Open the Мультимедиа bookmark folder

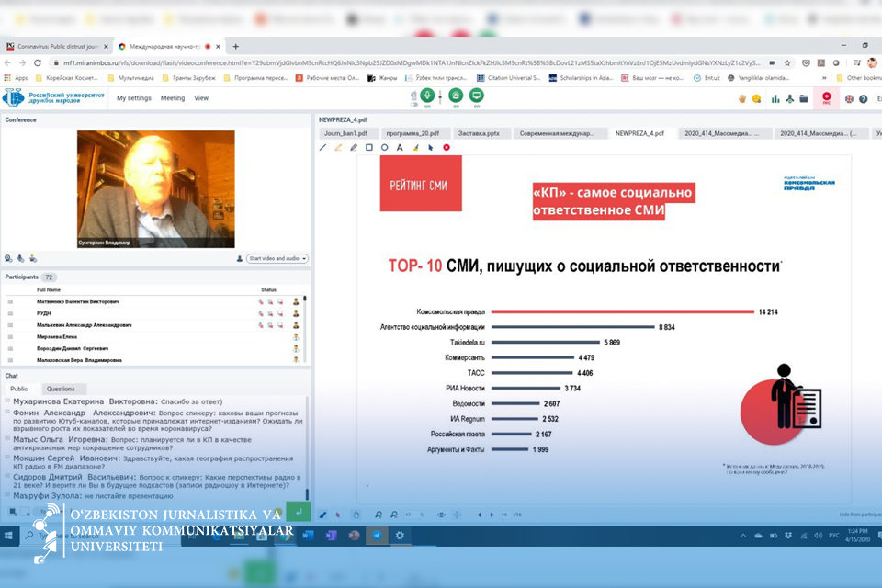point(131,78)
